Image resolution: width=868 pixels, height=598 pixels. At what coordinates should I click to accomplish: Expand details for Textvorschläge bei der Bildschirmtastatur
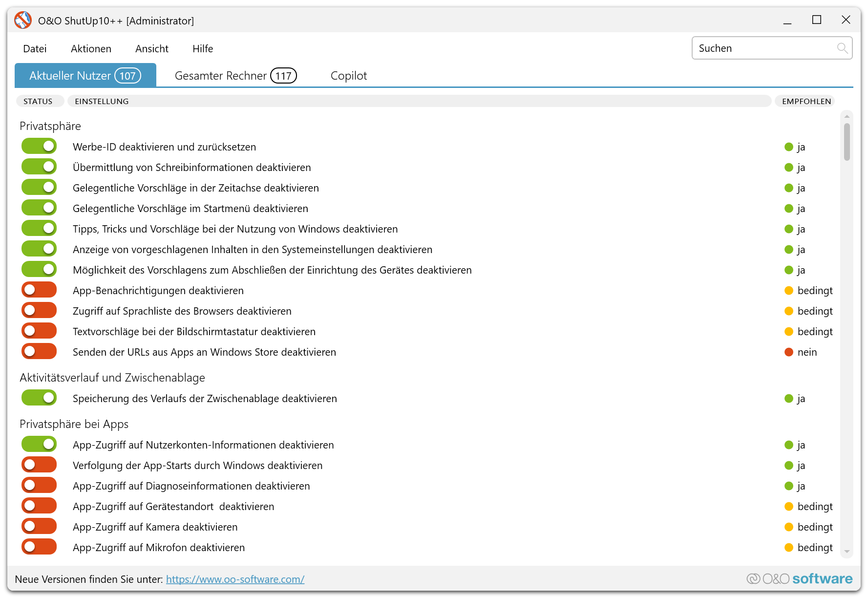[194, 332]
